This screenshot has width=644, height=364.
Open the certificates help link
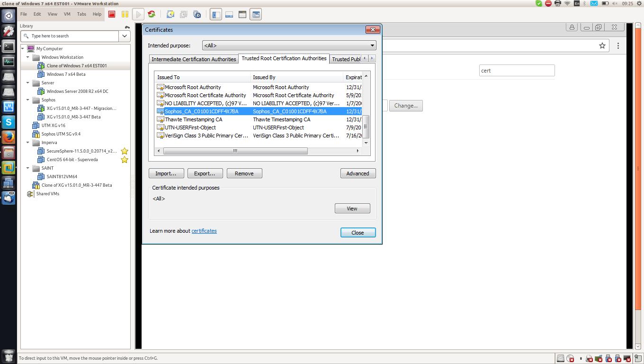(x=204, y=231)
